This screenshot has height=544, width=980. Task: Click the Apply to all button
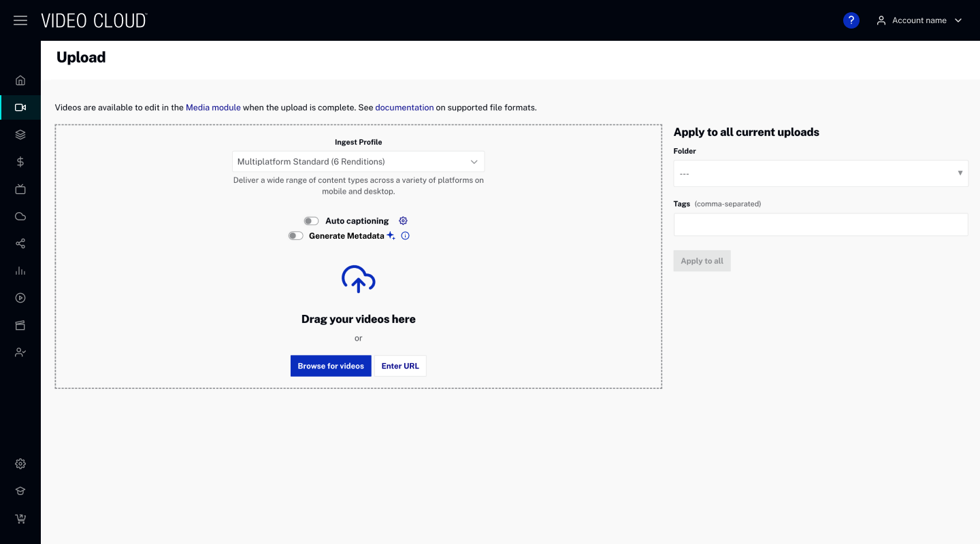tap(702, 261)
